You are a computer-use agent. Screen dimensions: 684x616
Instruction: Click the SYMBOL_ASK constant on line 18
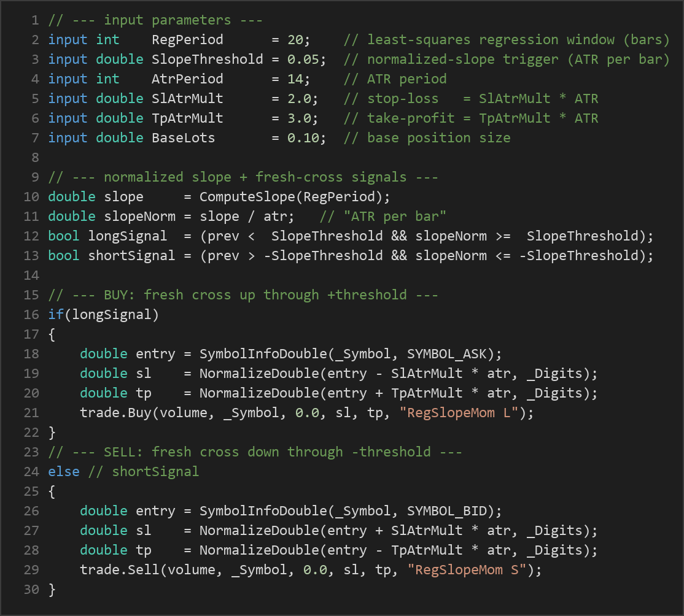point(447,353)
